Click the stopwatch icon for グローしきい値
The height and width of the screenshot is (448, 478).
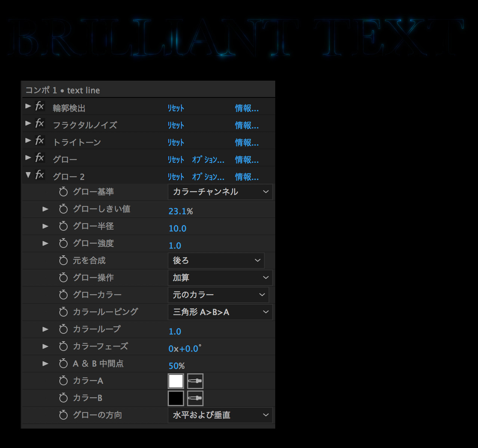(63, 209)
